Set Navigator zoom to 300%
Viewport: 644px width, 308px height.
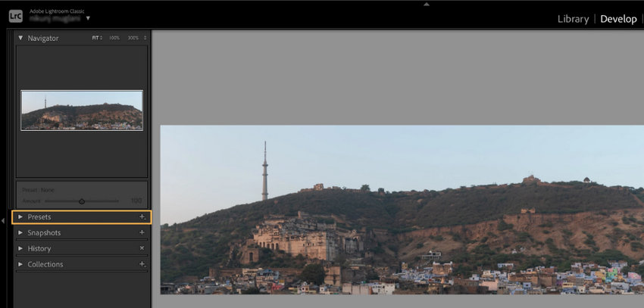(133, 38)
